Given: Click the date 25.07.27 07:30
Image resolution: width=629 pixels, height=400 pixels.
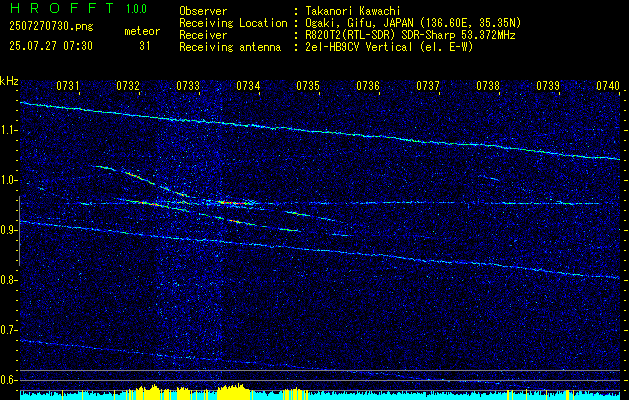Looking at the screenshot, I should (51, 46).
